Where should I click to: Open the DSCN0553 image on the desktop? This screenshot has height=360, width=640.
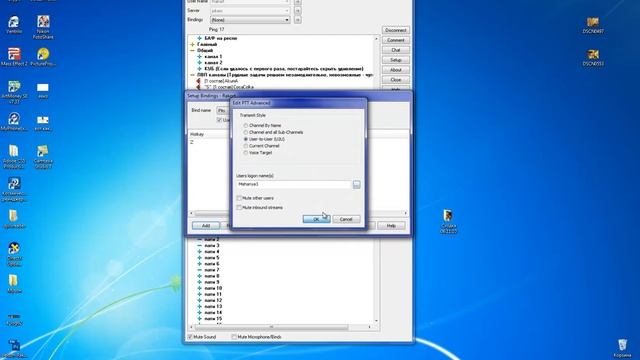point(593,58)
